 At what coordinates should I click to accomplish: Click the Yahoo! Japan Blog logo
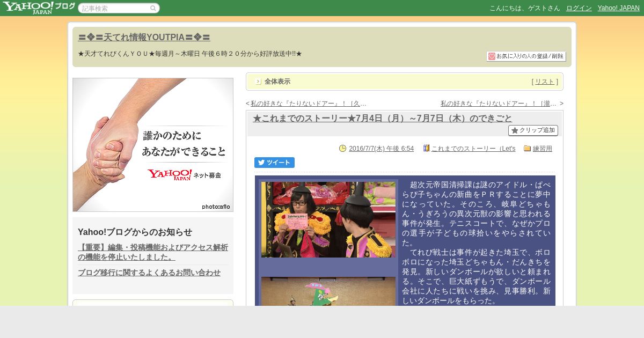point(39,8)
